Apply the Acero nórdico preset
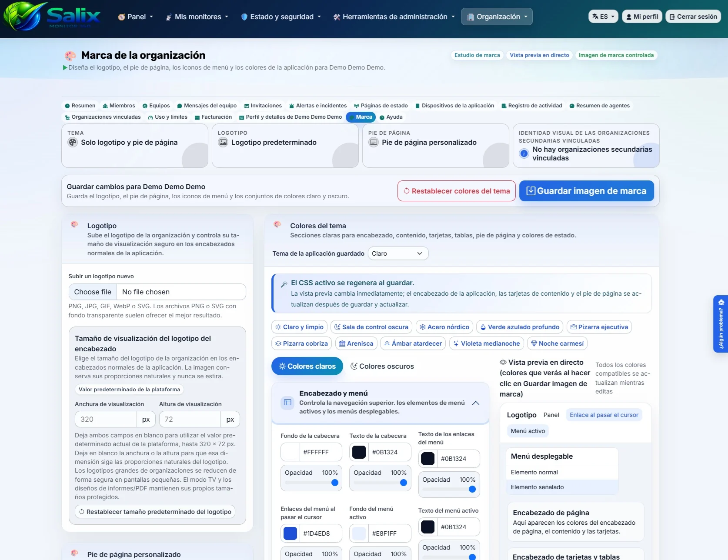728x560 pixels. tap(444, 327)
